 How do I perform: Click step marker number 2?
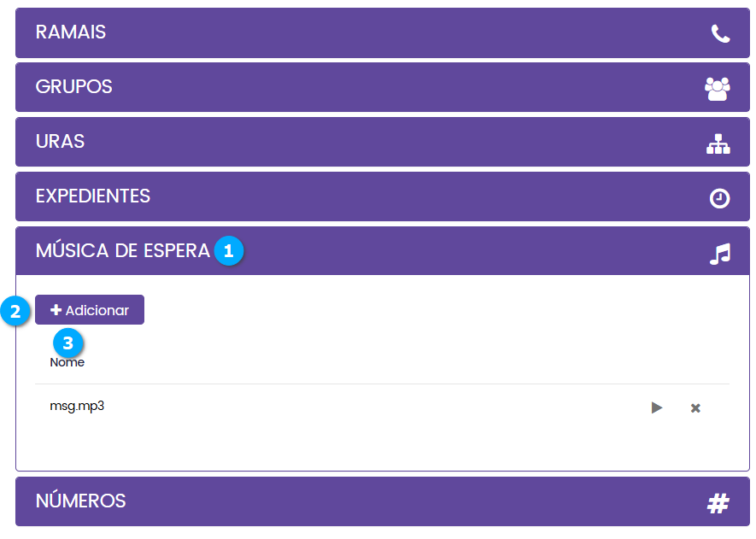(x=16, y=311)
